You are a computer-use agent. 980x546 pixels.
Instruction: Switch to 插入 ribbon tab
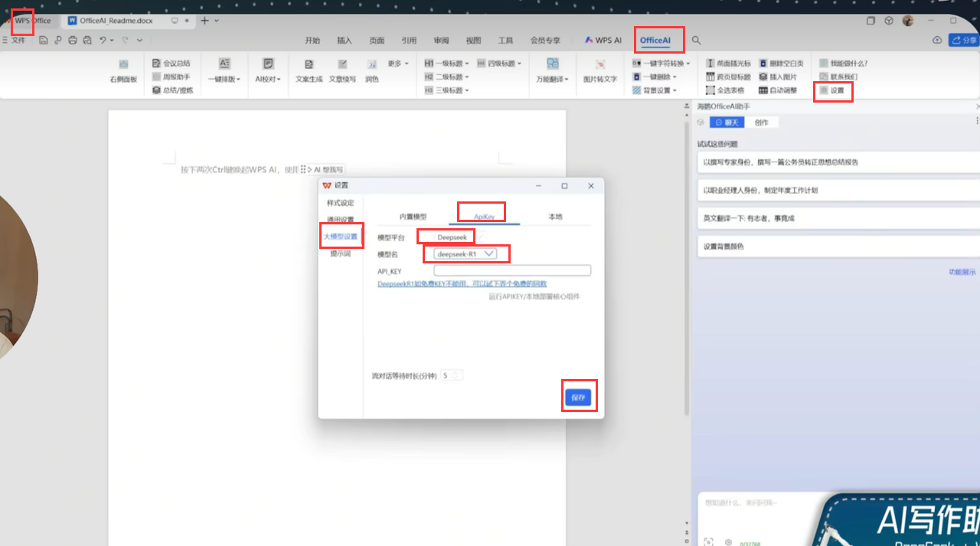(345, 41)
